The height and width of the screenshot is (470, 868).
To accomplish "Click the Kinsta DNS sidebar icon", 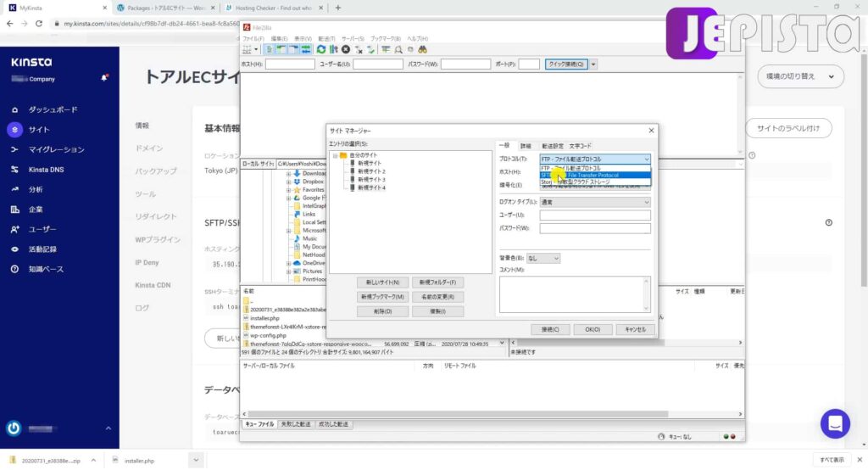I will 15,170.
